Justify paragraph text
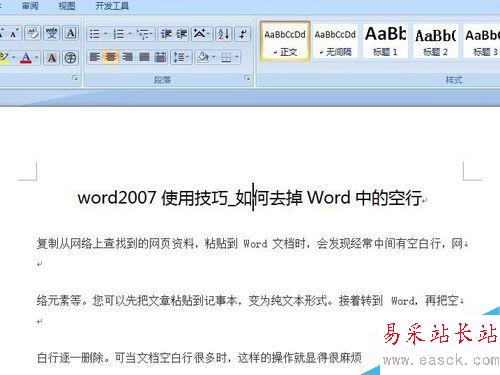Viewport: 500px width, 375px height. coord(144,57)
